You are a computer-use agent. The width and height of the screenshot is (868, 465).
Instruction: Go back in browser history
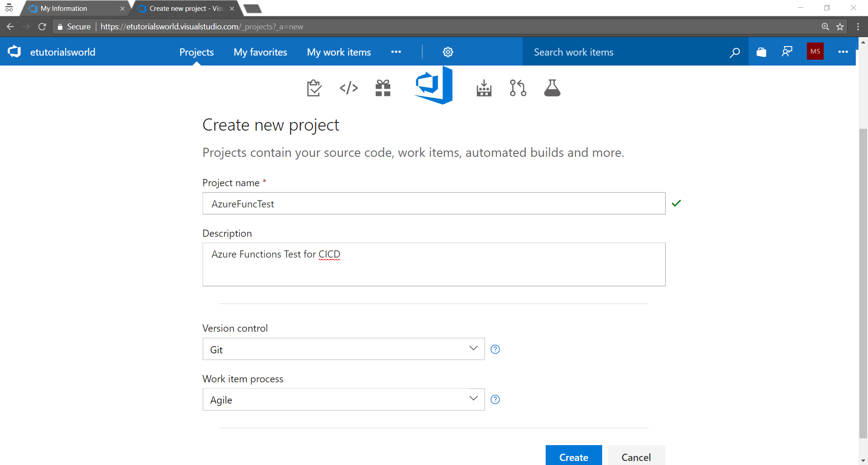[10, 27]
